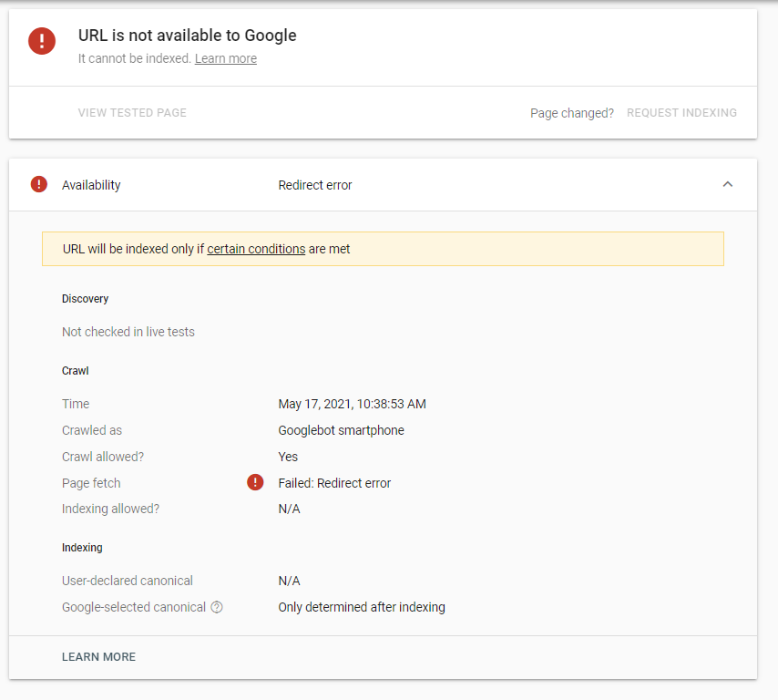Click the Only determined after indexing text
This screenshot has height=700, width=778.
pos(362,607)
